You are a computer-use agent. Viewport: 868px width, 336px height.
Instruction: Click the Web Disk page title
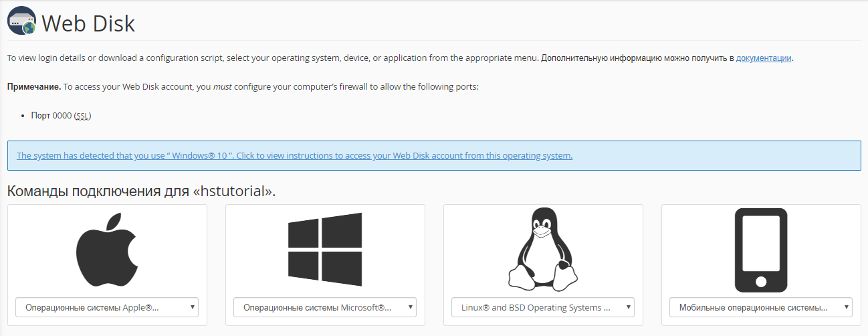pos(88,24)
